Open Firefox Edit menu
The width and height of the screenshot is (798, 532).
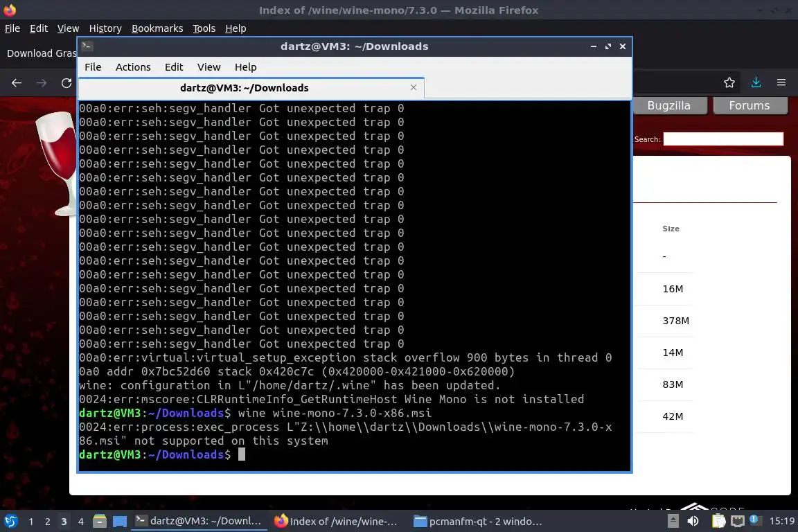(39, 28)
